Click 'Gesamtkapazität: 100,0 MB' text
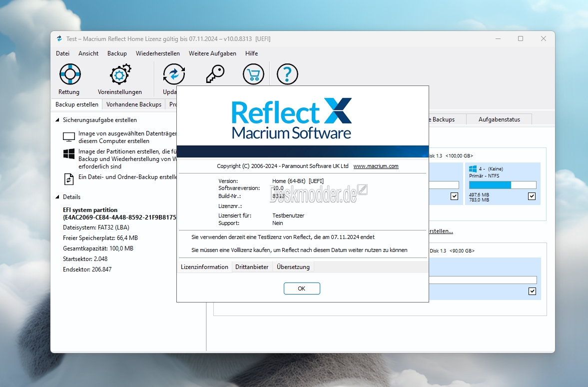 [98, 248]
